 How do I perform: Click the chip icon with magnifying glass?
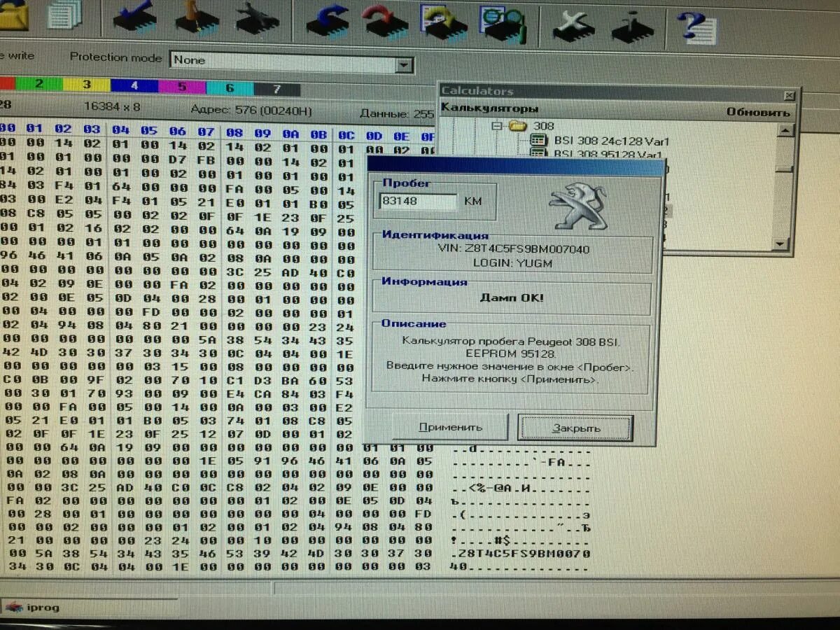(x=503, y=24)
